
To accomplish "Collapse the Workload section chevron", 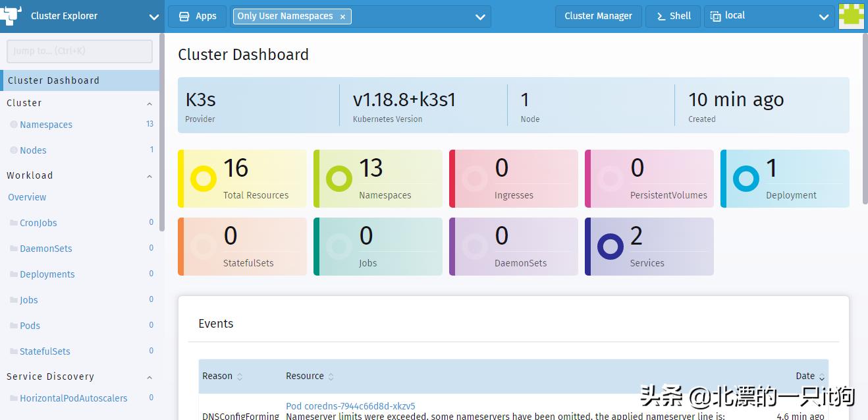I will (x=149, y=176).
